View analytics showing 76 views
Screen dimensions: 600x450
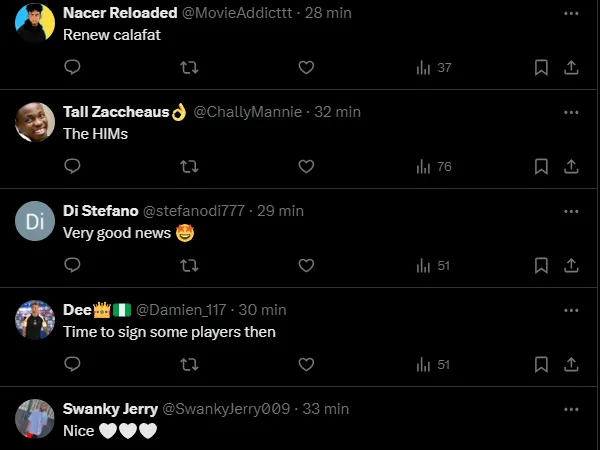pyautogui.click(x=433, y=166)
